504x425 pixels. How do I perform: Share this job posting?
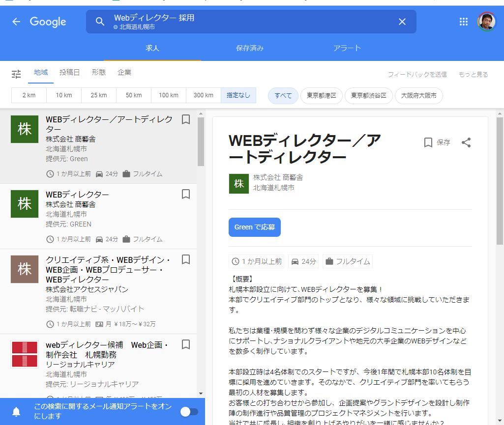466,142
